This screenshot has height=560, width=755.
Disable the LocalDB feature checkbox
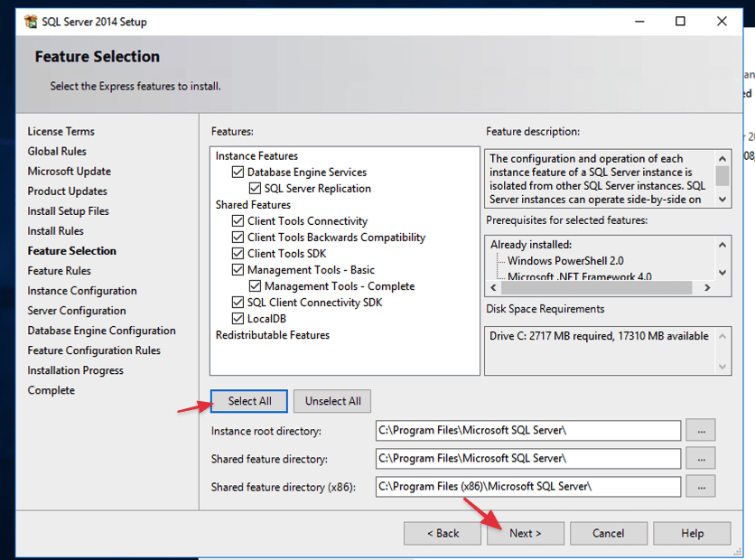pos(238,319)
